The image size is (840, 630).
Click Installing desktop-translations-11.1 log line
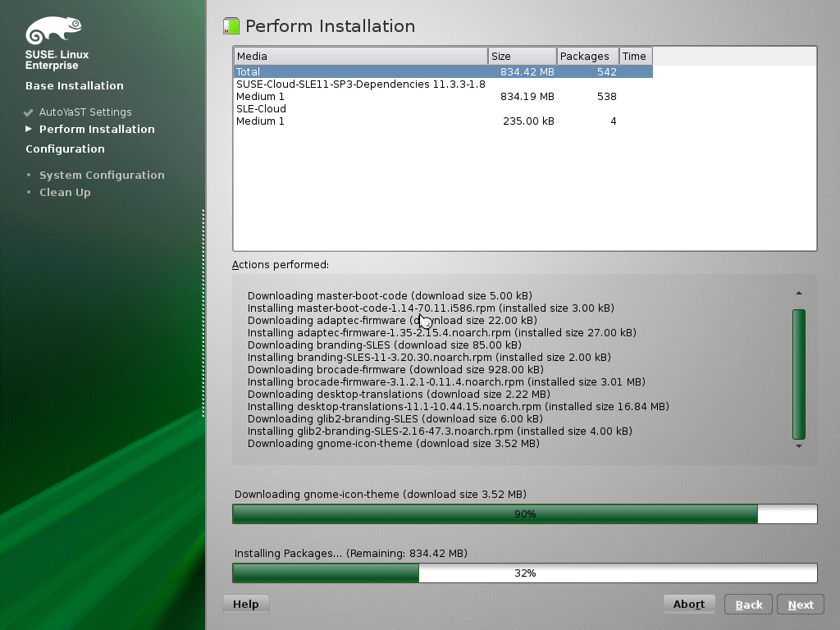pos(458,407)
